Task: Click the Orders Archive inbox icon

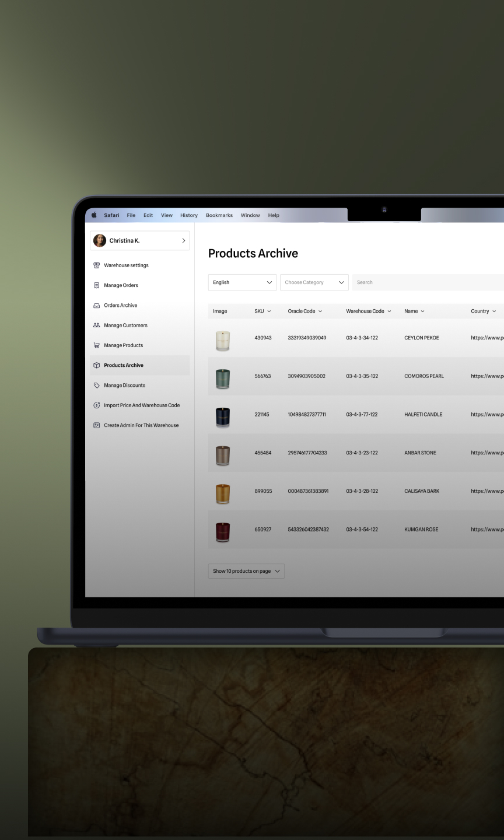Action: tap(97, 306)
